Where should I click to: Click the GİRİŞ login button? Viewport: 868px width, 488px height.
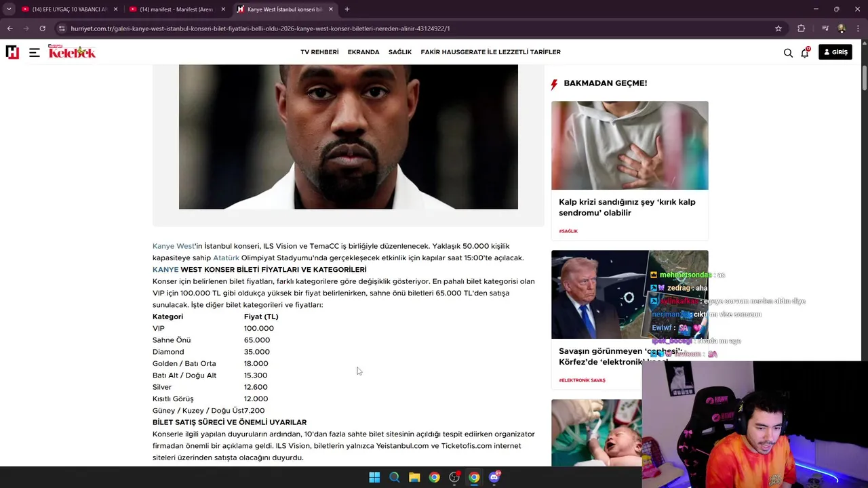(x=835, y=52)
